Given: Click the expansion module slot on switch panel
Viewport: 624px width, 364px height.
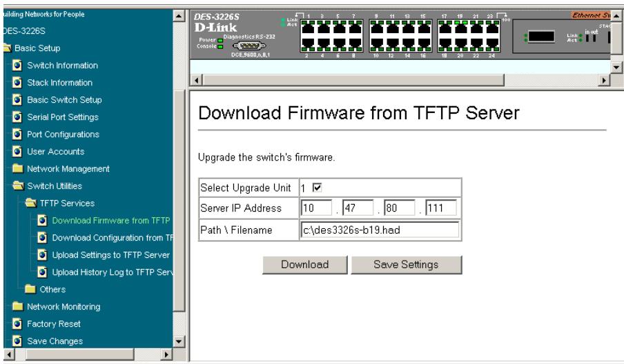Looking at the screenshot, I should tap(541, 37).
